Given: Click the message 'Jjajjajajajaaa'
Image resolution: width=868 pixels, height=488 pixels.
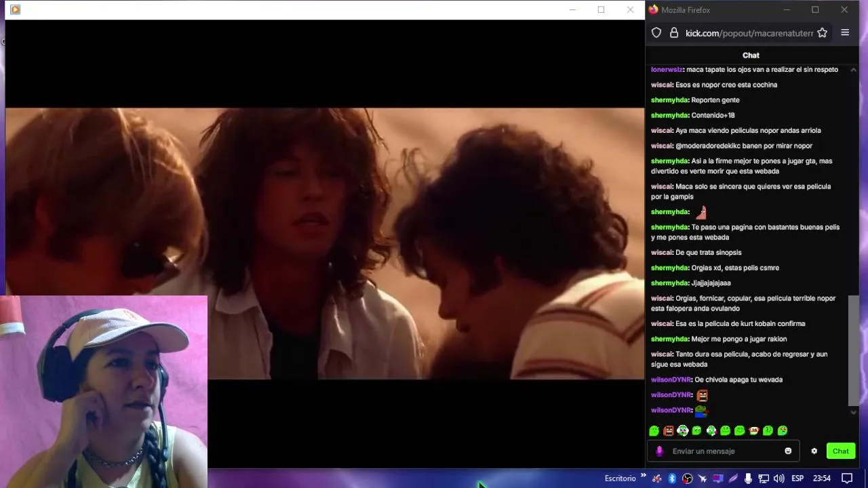Looking at the screenshot, I should (711, 283).
